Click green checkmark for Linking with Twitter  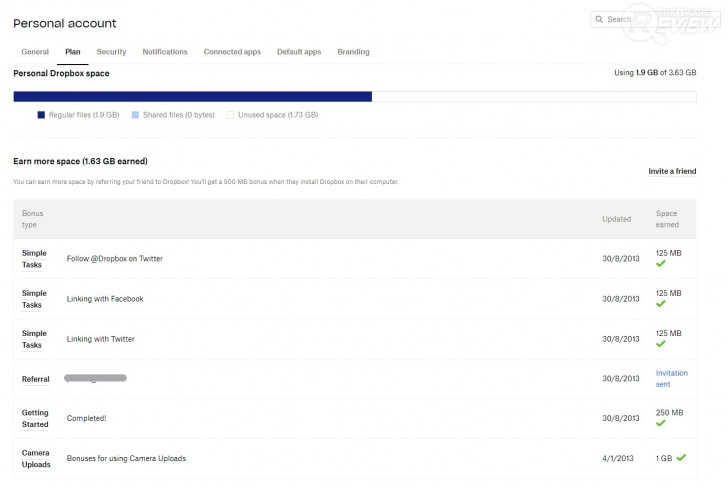point(661,344)
